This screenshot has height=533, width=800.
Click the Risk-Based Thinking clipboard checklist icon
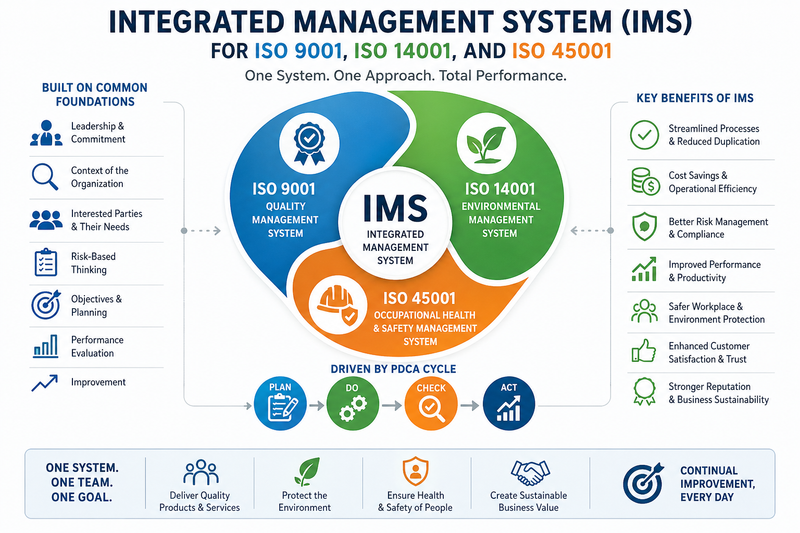(46, 262)
